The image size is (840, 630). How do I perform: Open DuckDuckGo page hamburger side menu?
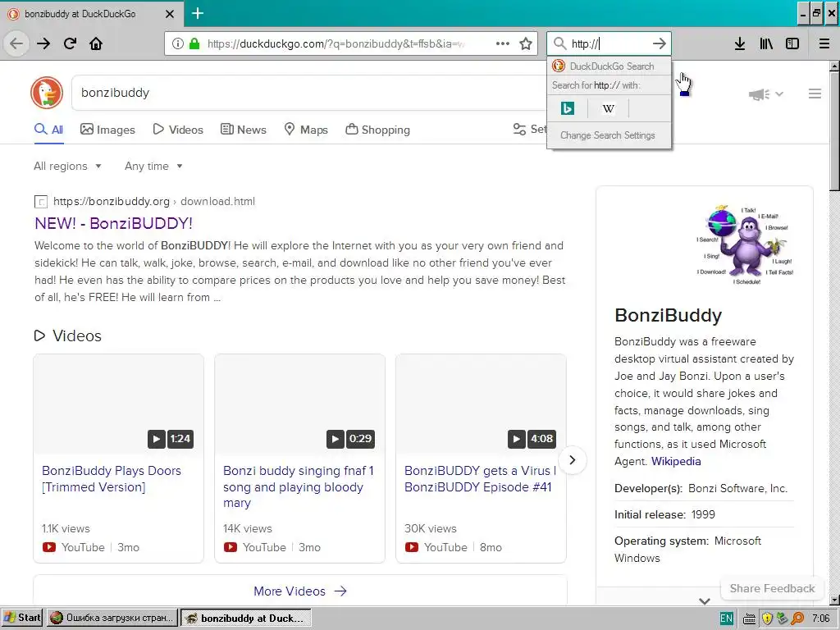point(815,94)
